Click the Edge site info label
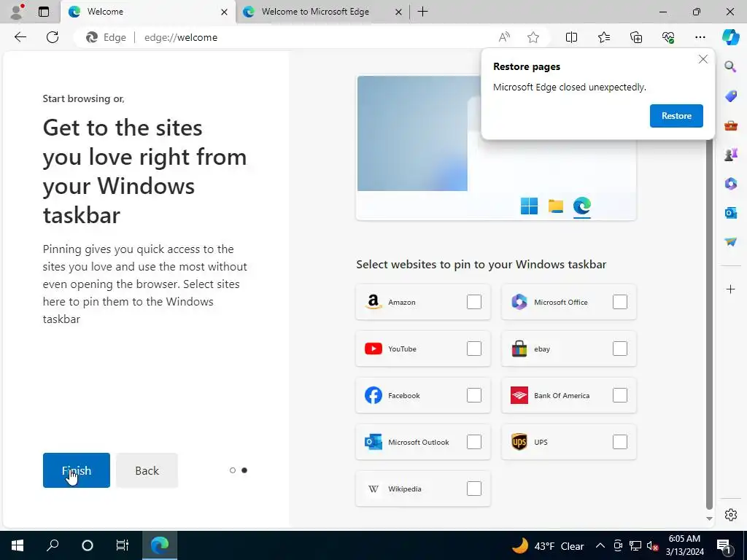Screen dimensions: 747x560 tap(106, 37)
